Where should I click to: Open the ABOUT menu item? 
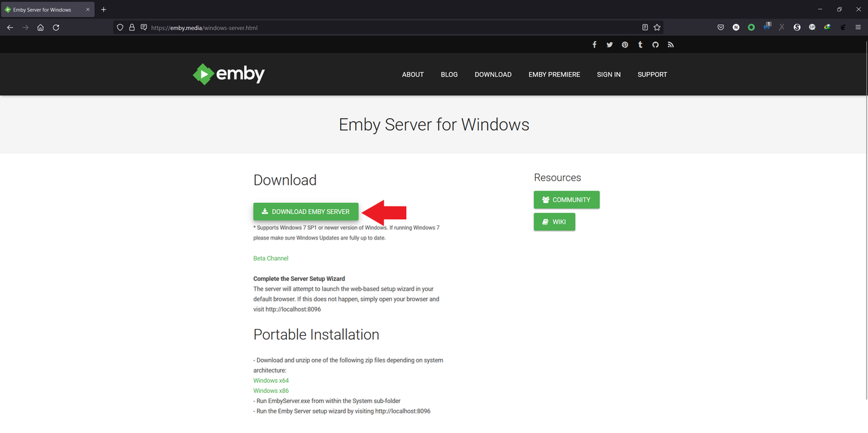[413, 75]
